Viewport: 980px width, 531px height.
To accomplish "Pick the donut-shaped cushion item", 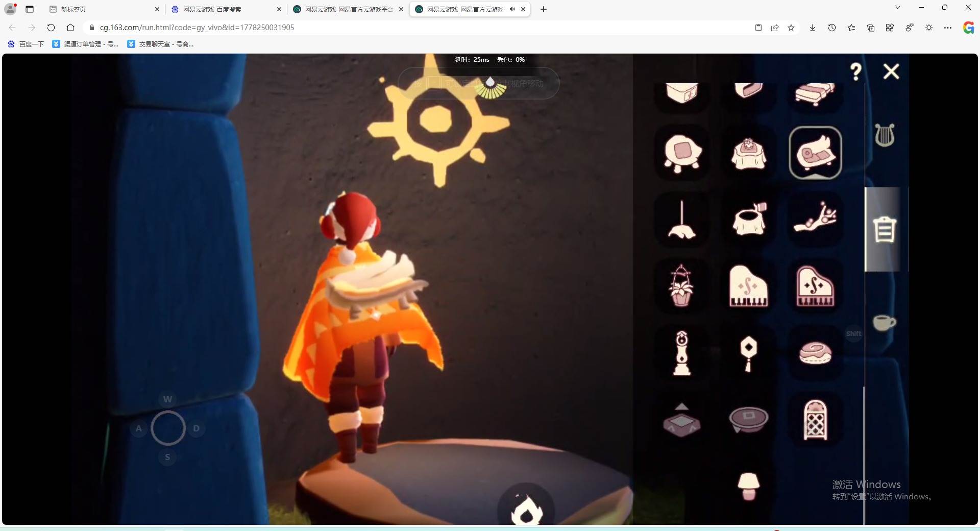I will click(815, 352).
